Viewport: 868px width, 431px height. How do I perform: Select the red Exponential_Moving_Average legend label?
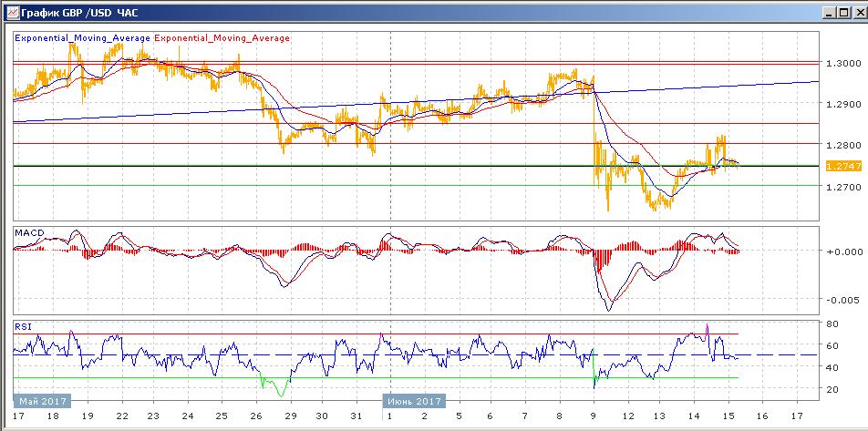pyautogui.click(x=222, y=38)
